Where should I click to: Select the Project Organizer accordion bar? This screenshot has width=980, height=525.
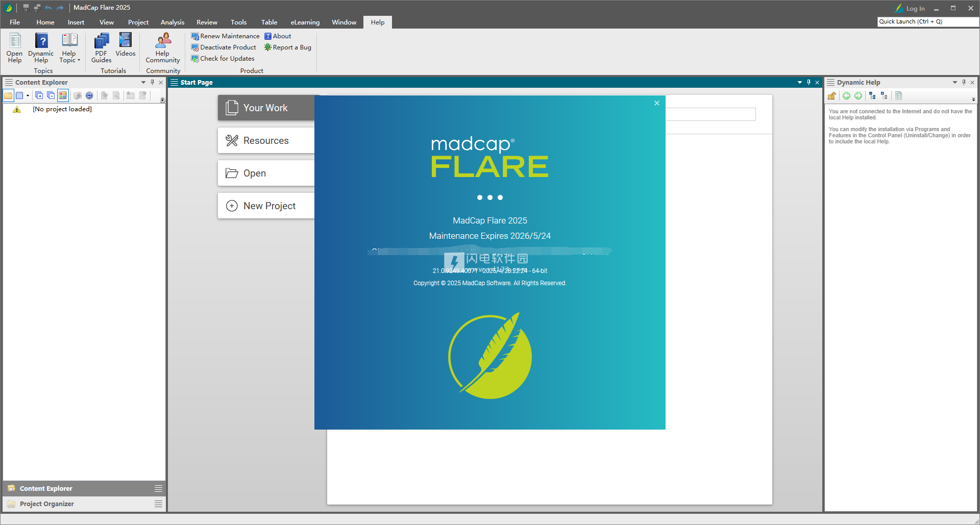[84, 504]
